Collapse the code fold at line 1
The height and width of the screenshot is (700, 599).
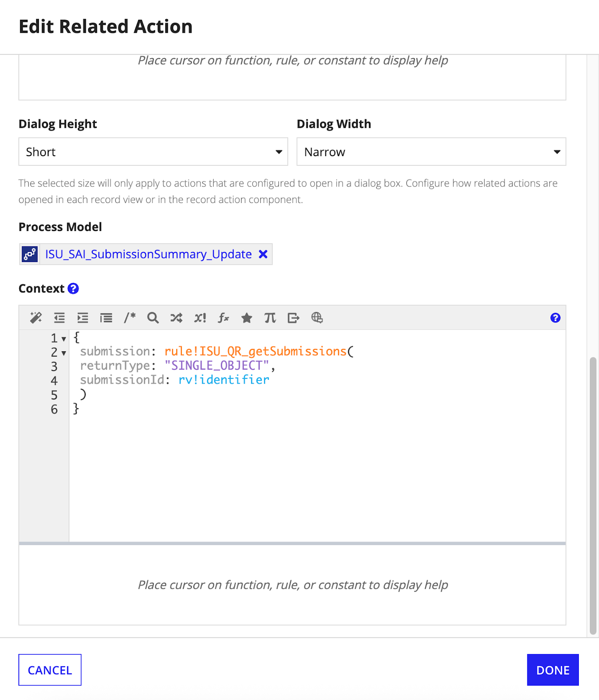[64, 339]
